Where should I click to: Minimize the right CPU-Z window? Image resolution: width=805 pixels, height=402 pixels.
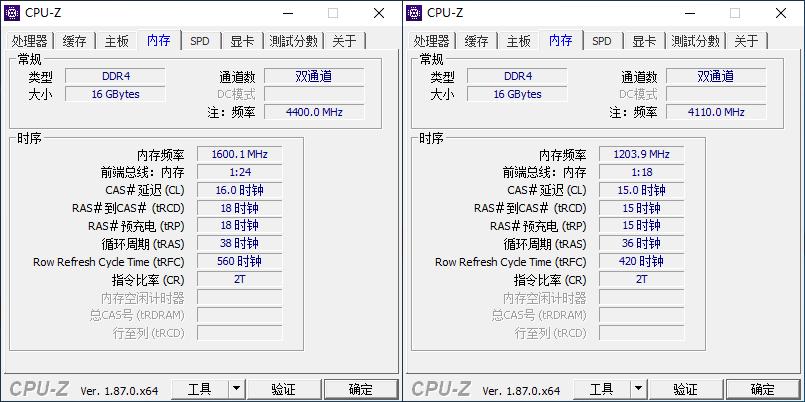click(x=689, y=13)
